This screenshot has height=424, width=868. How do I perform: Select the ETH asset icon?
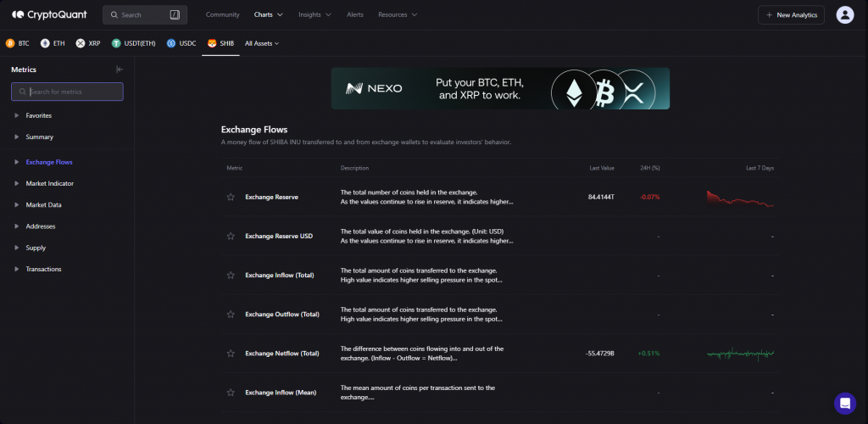click(45, 42)
